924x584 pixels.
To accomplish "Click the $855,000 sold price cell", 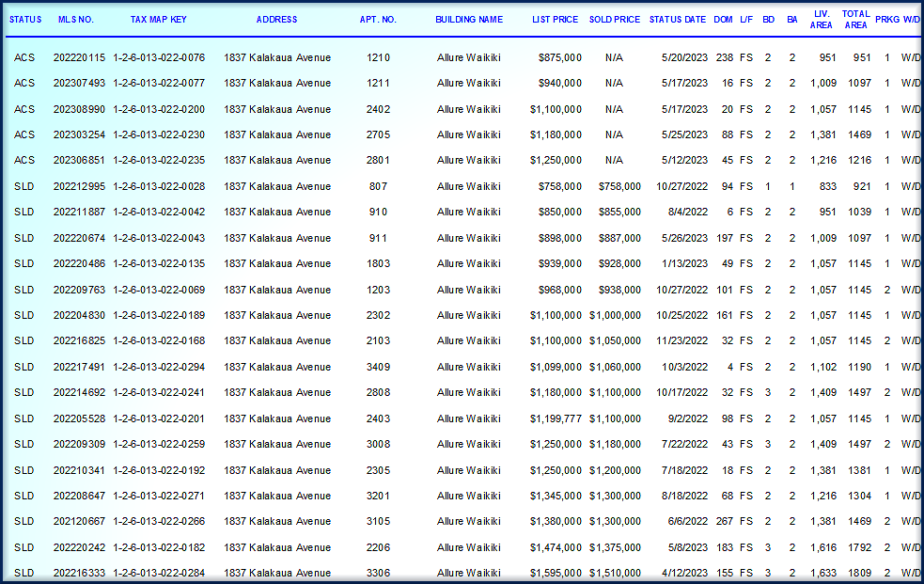I will 620,213.
